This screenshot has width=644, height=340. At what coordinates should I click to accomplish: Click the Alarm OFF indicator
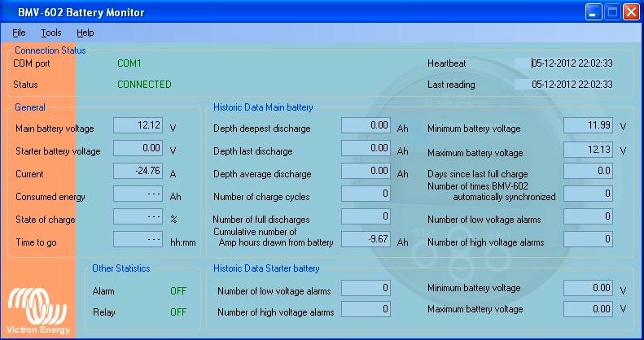(x=178, y=291)
